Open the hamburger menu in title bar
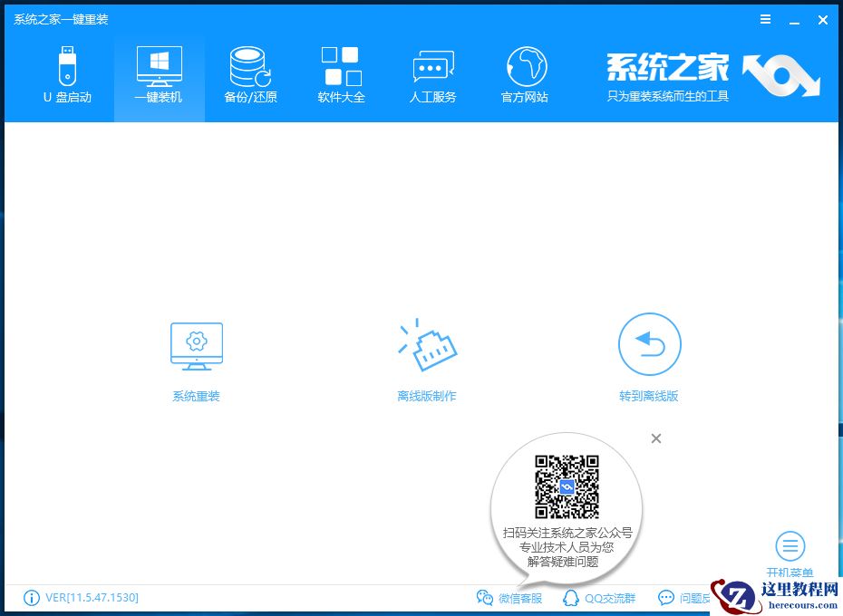Viewport: 843px width, 616px height. tap(765, 19)
